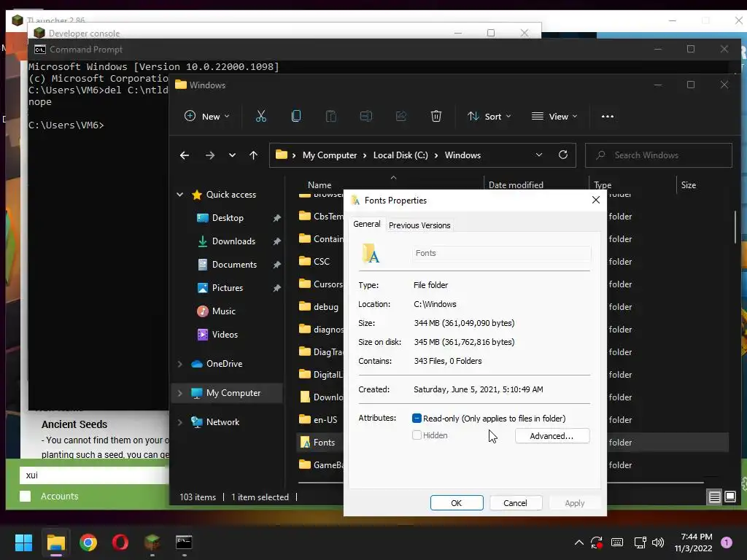Select Music in the navigation pane
The image size is (747, 560).
223,311
